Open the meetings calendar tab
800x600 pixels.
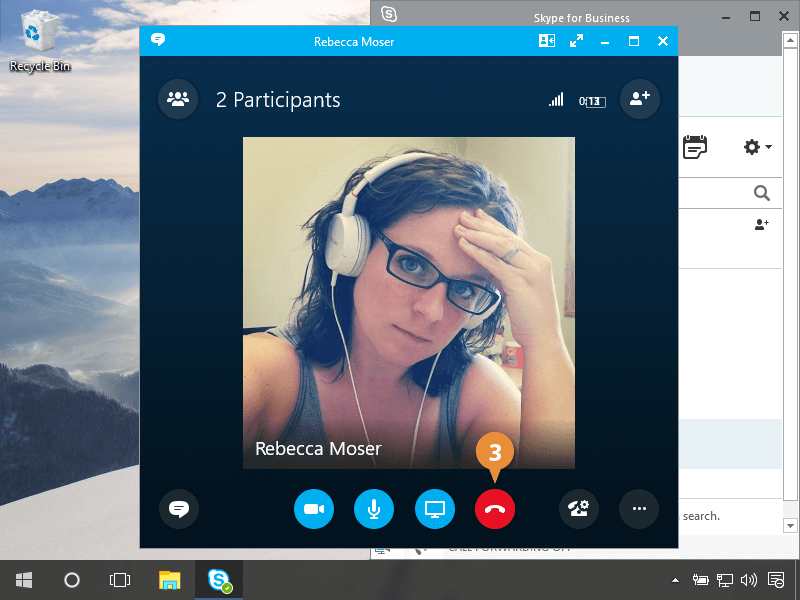[x=695, y=147]
